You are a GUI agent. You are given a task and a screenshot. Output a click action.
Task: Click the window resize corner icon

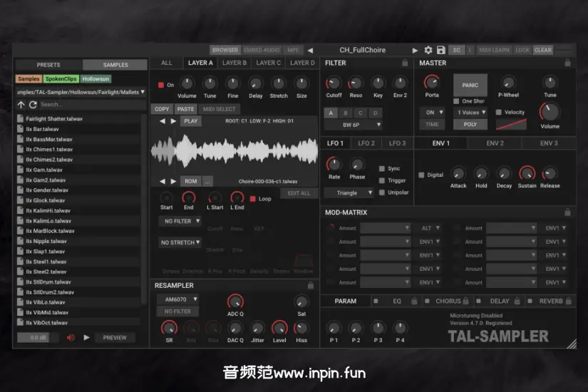coord(572,344)
